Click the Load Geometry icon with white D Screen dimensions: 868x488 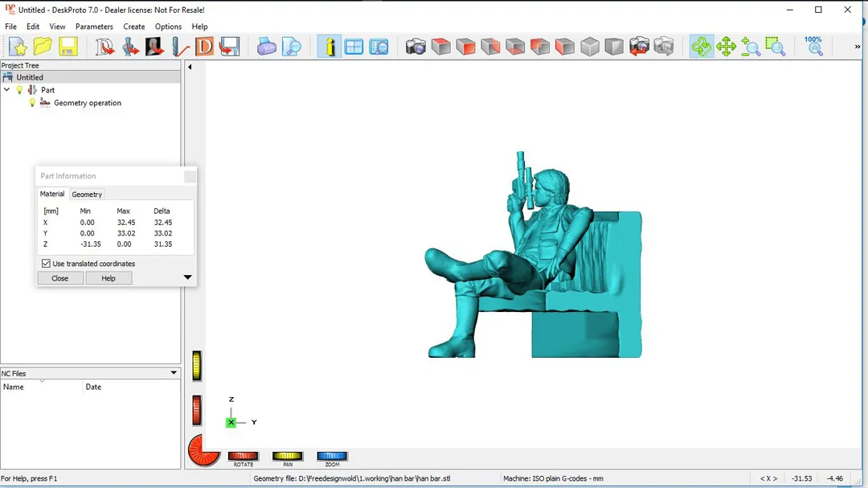[104, 47]
